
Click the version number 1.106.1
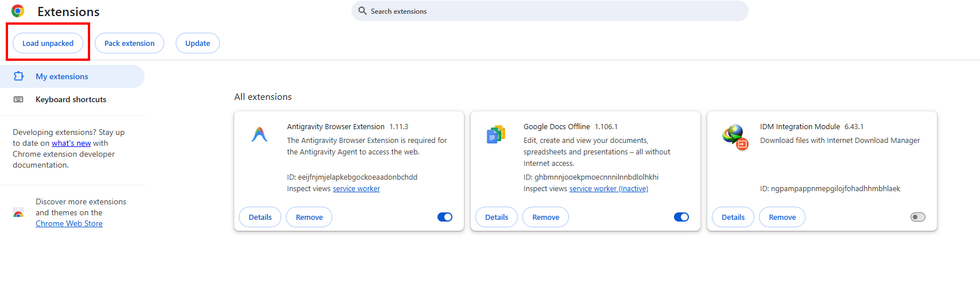pos(606,126)
